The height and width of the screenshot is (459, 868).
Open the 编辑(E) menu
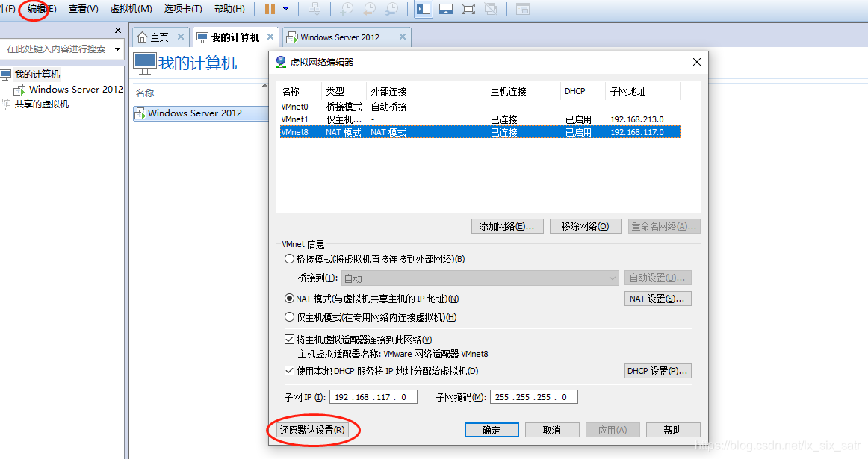coord(41,9)
